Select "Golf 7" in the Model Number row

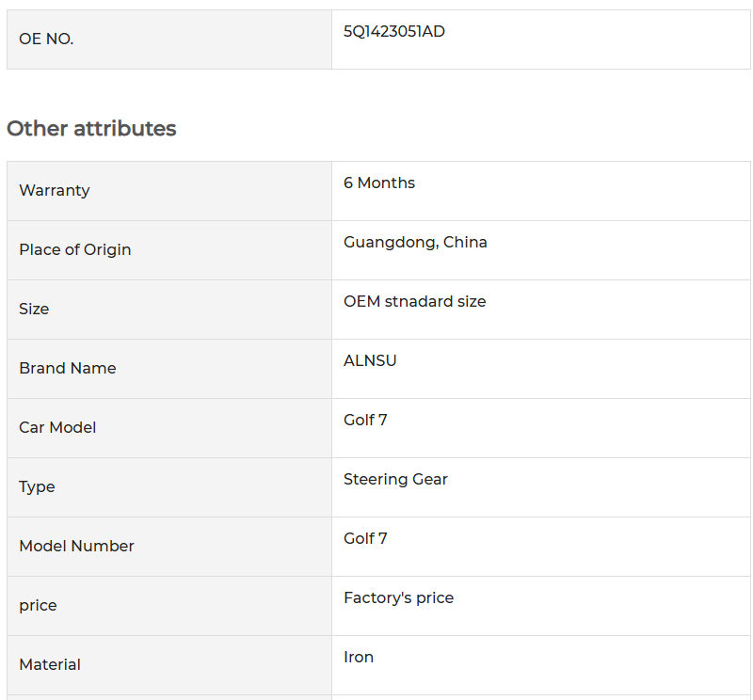(365, 539)
